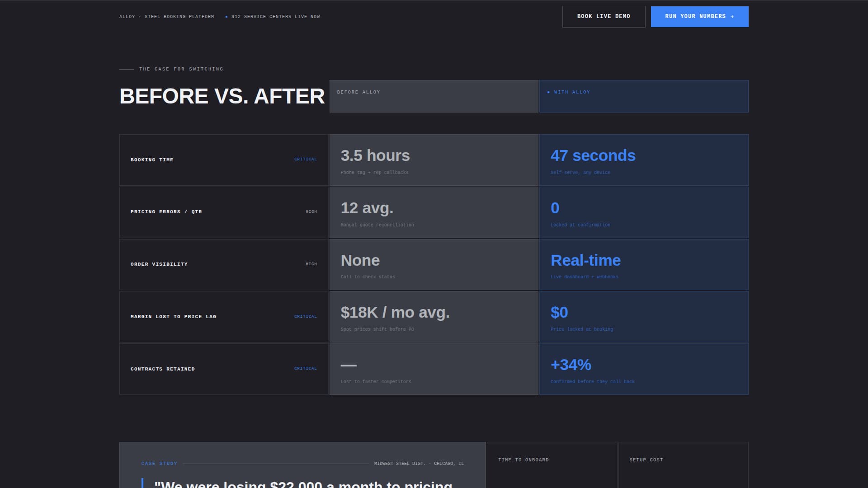Click the Midwest Steel Dist. · Chicago, IL text
This screenshot has height=488, width=868.
[419, 464]
